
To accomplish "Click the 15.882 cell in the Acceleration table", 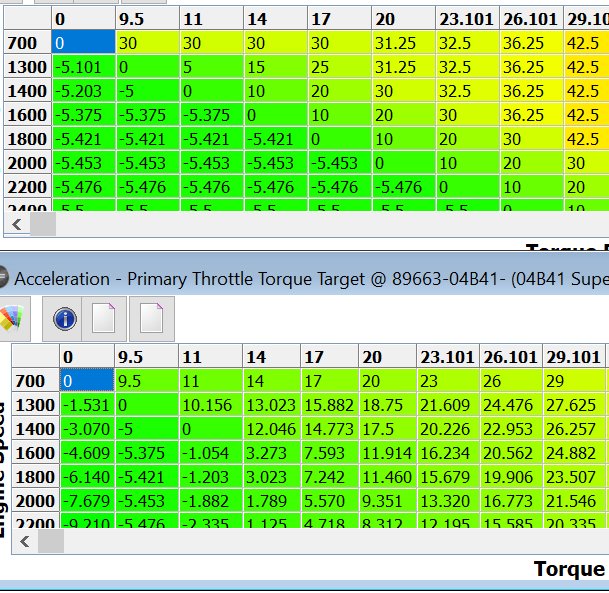I will click(329, 405).
